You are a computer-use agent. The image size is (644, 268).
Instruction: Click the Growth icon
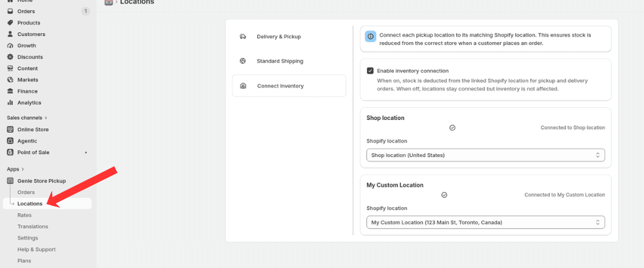[10, 46]
